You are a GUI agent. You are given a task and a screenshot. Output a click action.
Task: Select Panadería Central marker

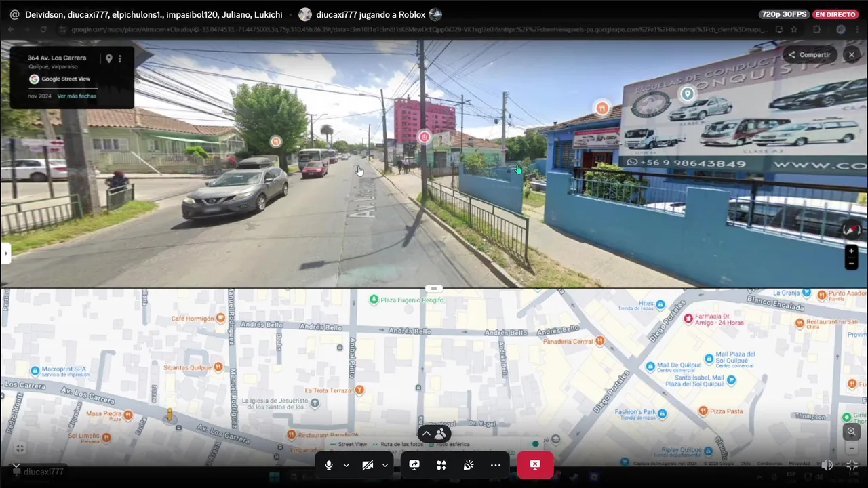(x=599, y=341)
